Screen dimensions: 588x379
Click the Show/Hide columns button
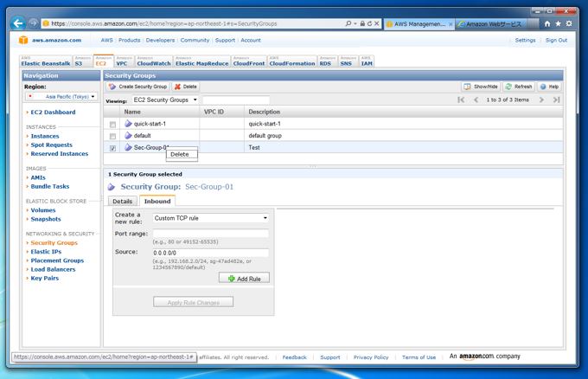tap(481, 87)
